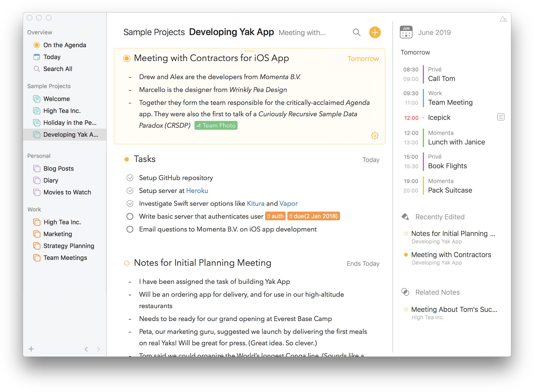Click the orange add note plus button
This screenshot has height=392, width=534.
375,32
